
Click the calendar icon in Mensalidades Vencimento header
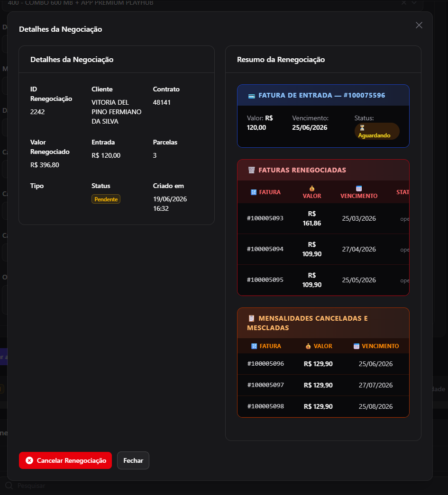pyautogui.click(x=357, y=346)
